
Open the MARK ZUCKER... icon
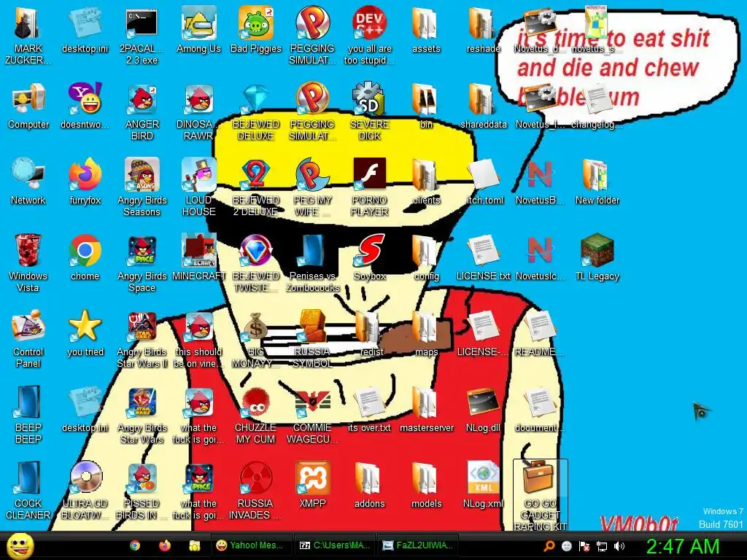(x=28, y=36)
